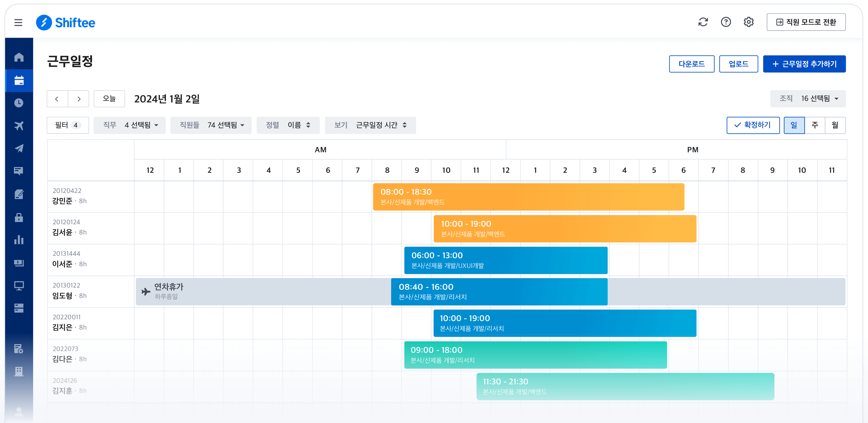Refresh using the sync icon
This screenshot has width=868, height=423.
coord(703,22)
